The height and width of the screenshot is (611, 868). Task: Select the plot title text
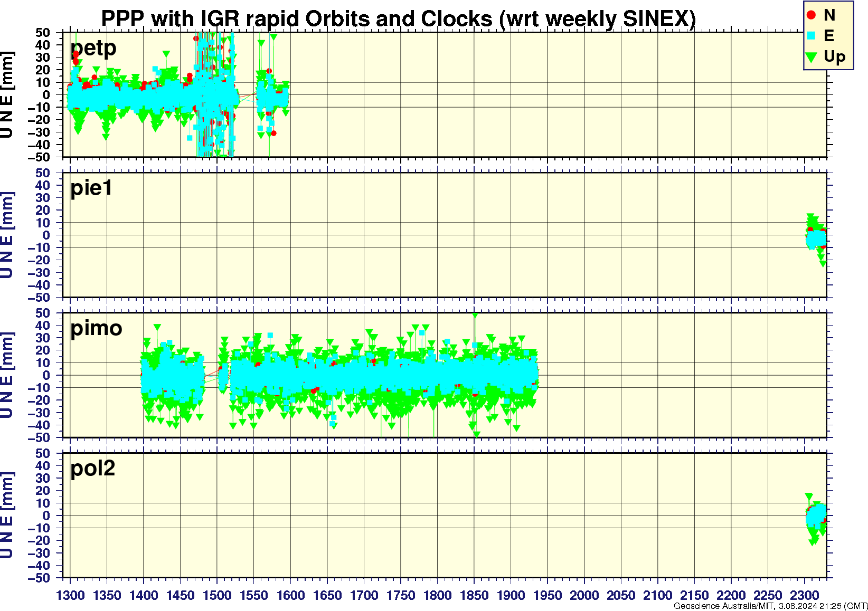tap(399, 18)
